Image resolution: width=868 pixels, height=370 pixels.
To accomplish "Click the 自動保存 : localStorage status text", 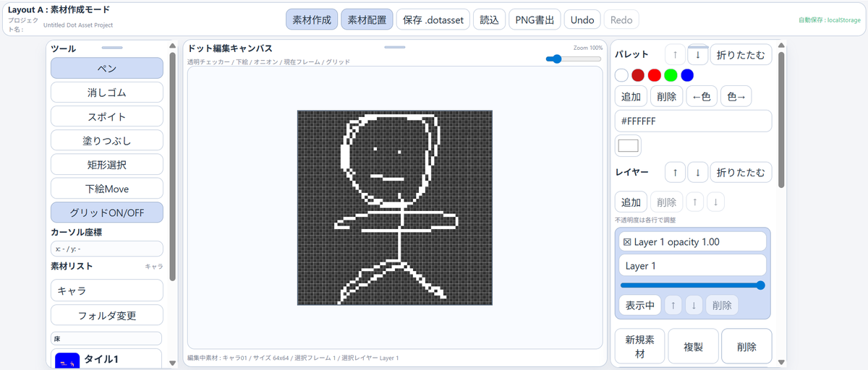I will pyautogui.click(x=830, y=20).
